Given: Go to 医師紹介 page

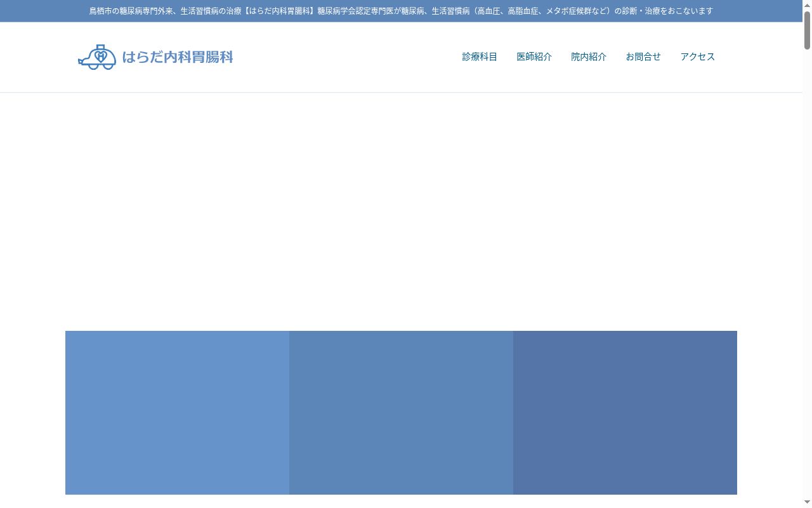Looking at the screenshot, I should click(534, 57).
